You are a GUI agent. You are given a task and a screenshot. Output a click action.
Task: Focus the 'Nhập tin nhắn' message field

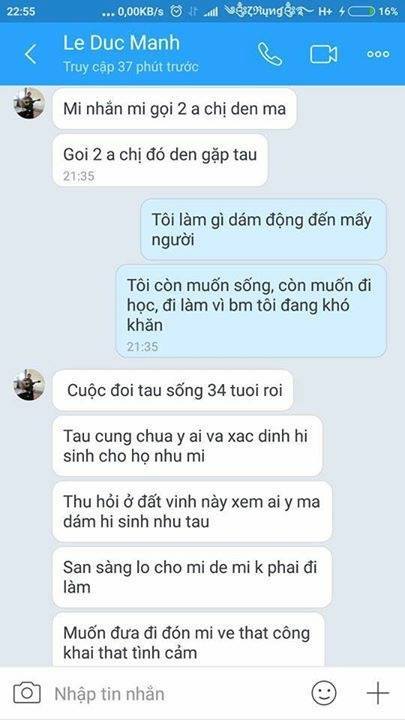(x=174, y=693)
